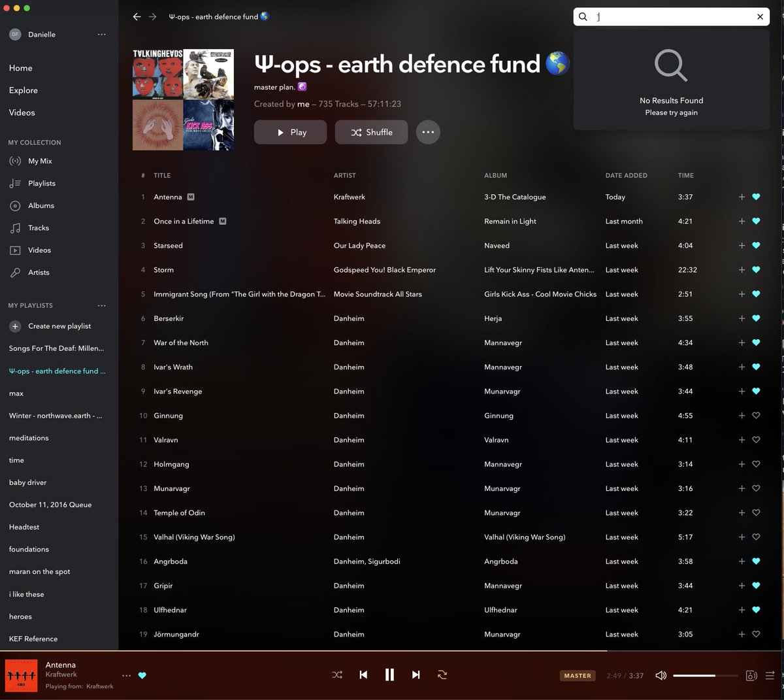784x700 pixels.
Task: Add Munarvagr track to a playlist
Action: click(742, 488)
